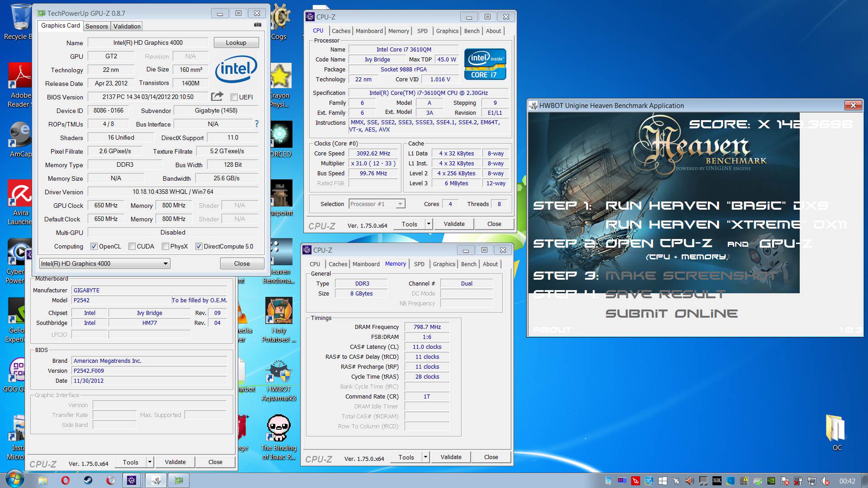Switch to the Validation tab in GPU-Z

(x=127, y=26)
